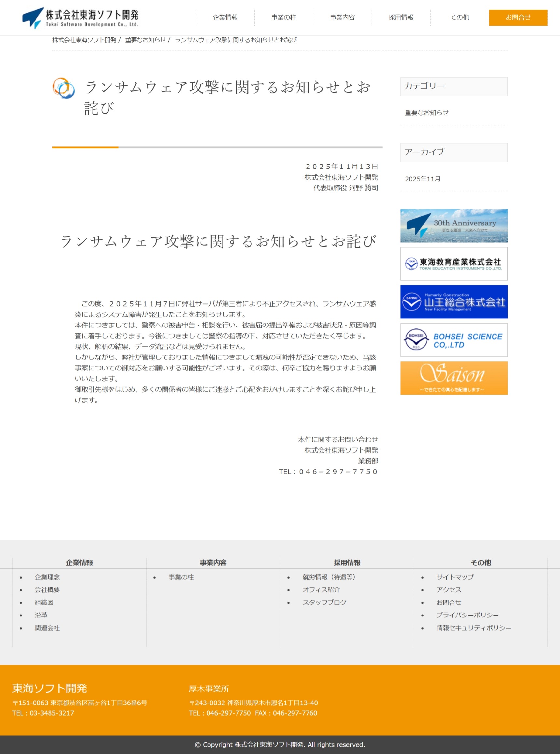Open the orange Saison banner

coord(453,378)
